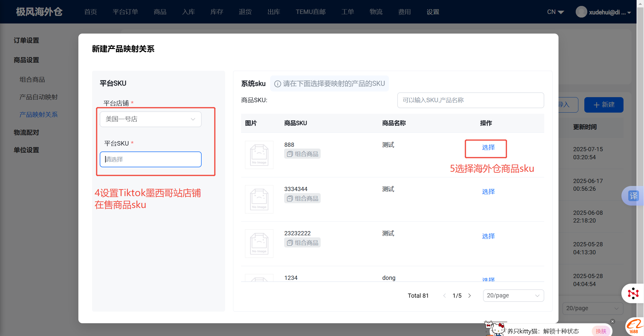Expand the 平台店铺 dropdown showing 美国一号店

click(x=151, y=119)
